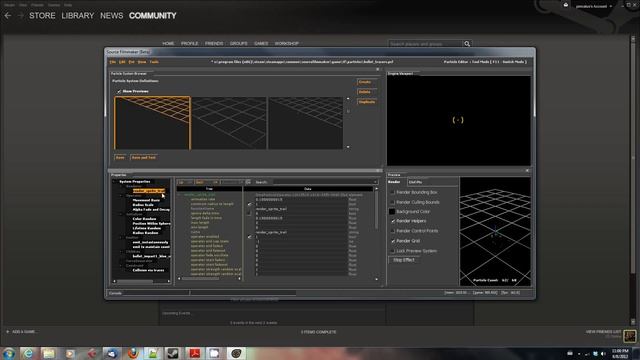Select Movement Basic operator
Screen dimensions: 640x360
(146, 200)
